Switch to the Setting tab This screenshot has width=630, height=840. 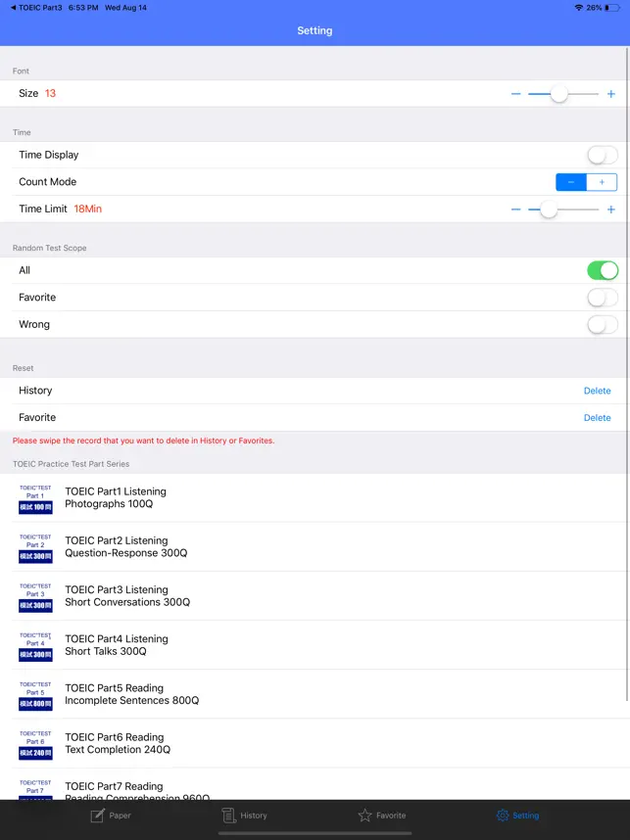(x=517, y=816)
